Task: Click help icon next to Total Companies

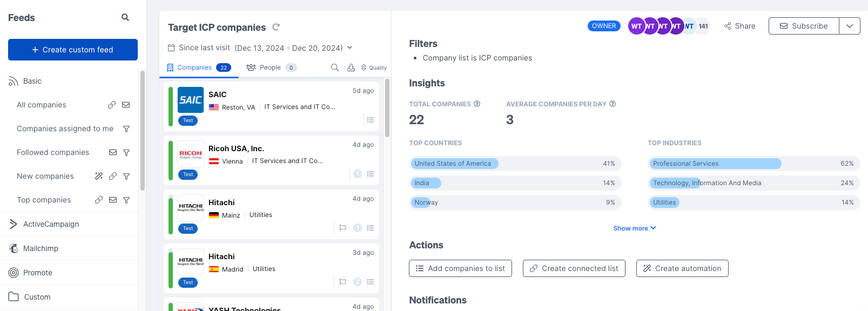Action: point(477,104)
